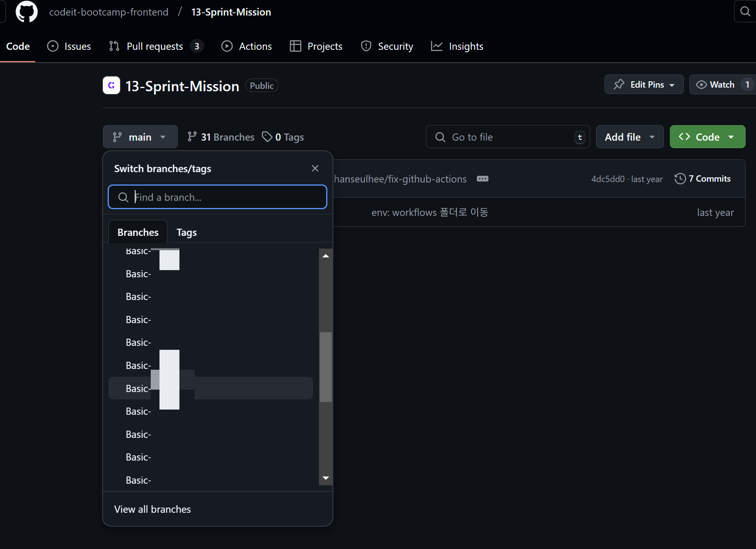Open the Projects tab
756x549 pixels.
click(x=316, y=46)
